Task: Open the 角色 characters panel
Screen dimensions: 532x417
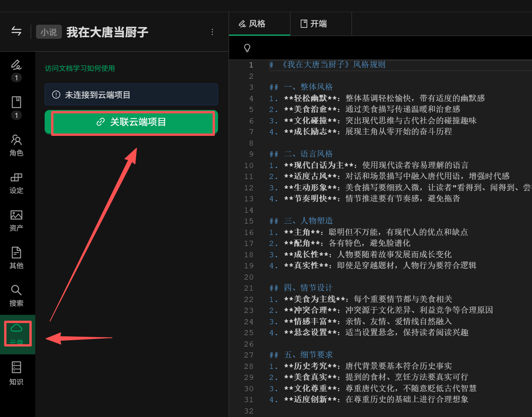Action: point(16,145)
